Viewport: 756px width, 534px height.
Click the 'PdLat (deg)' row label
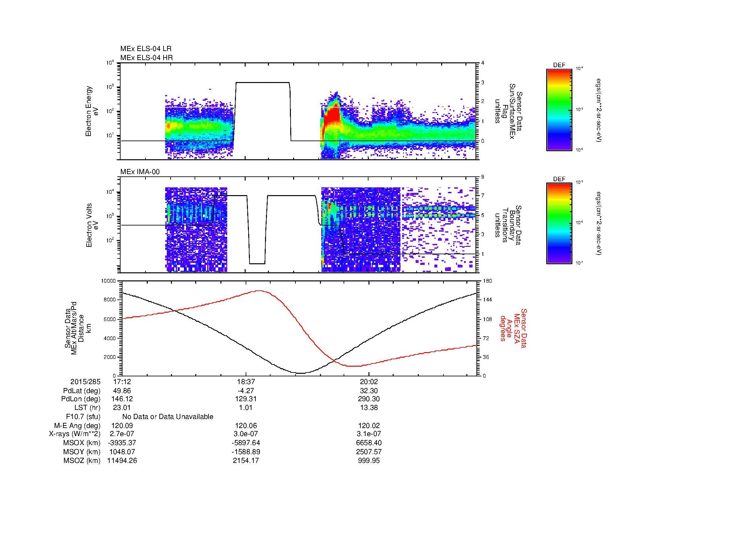click(82, 391)
